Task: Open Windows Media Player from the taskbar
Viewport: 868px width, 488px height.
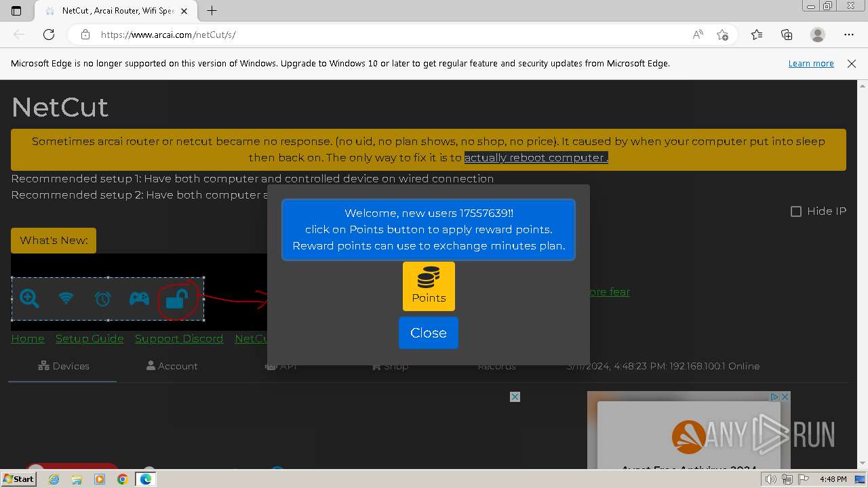Action: (x=100, y=479)
